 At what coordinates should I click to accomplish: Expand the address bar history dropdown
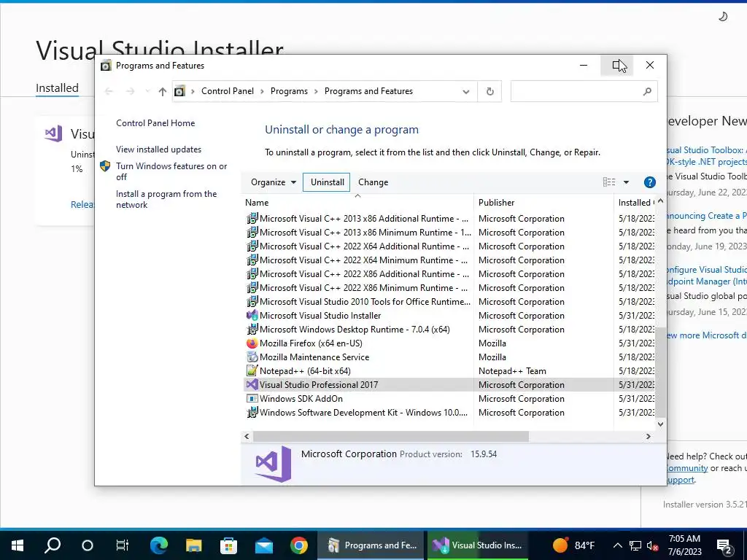pos(466,91)
